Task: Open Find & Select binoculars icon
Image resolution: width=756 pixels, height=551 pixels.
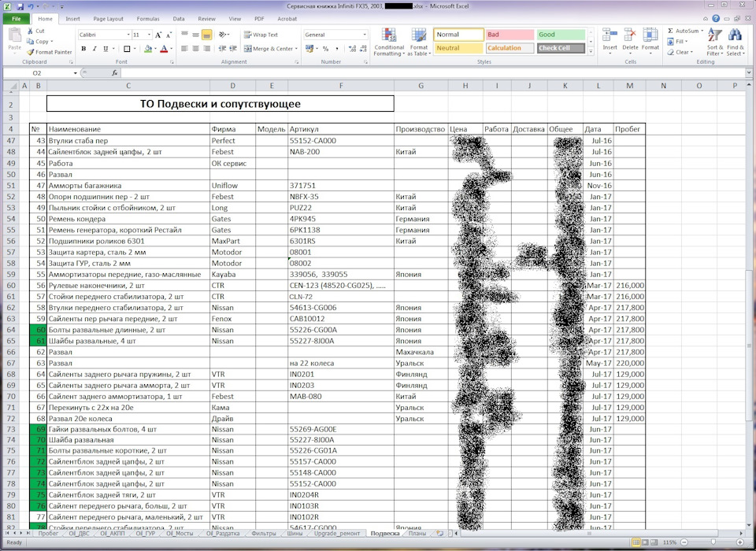Action: coord(736,35)
